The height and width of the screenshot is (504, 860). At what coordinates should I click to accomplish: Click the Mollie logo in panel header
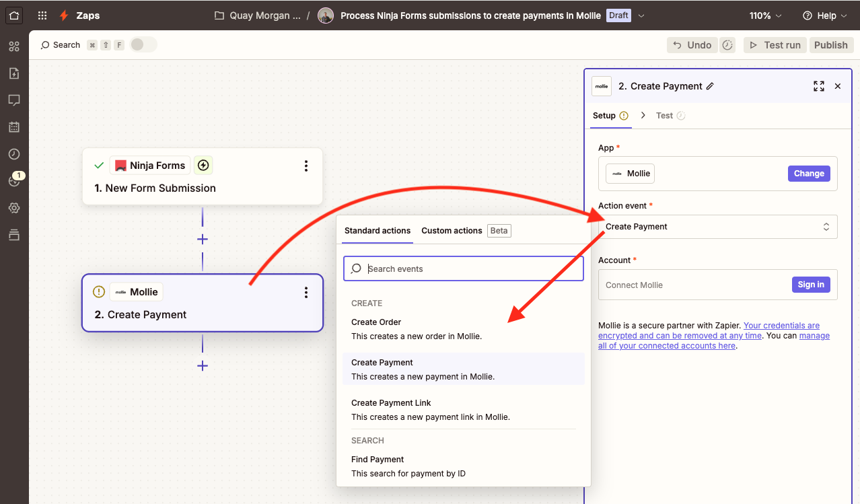[x=602, y=86]
